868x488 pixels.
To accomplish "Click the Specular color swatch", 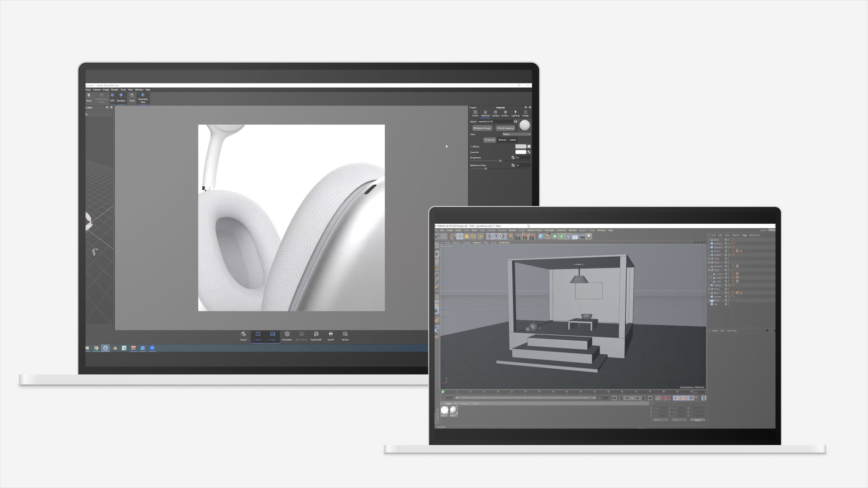I will (x=520, y=152).
